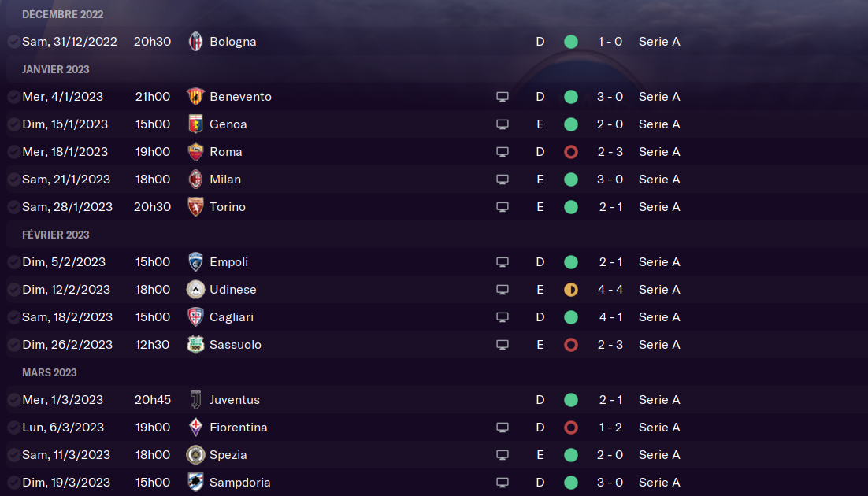This screenshot has width=868, height=496.
Task: Toggle the checkmark beside Sam, 31/12/2022
Action: 14,42
